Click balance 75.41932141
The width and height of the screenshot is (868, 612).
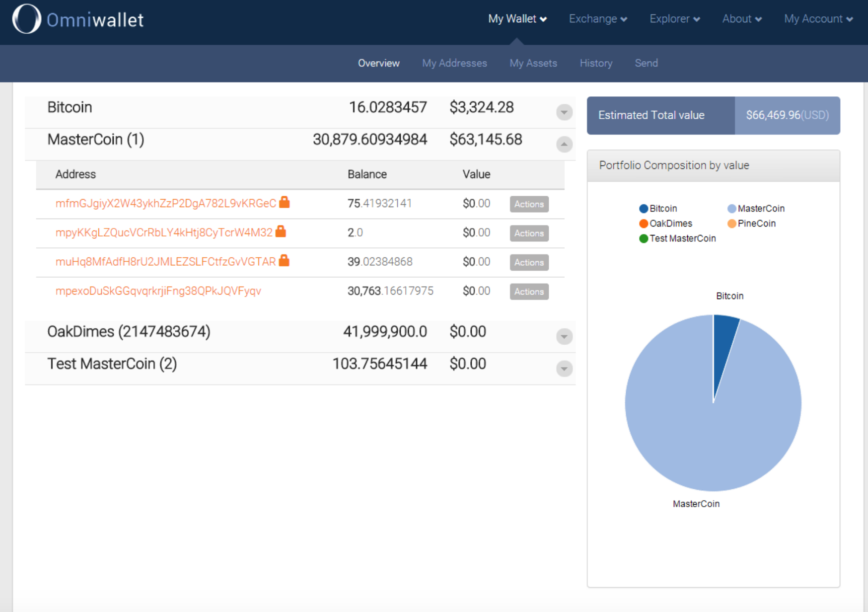[x=379, y=203]
